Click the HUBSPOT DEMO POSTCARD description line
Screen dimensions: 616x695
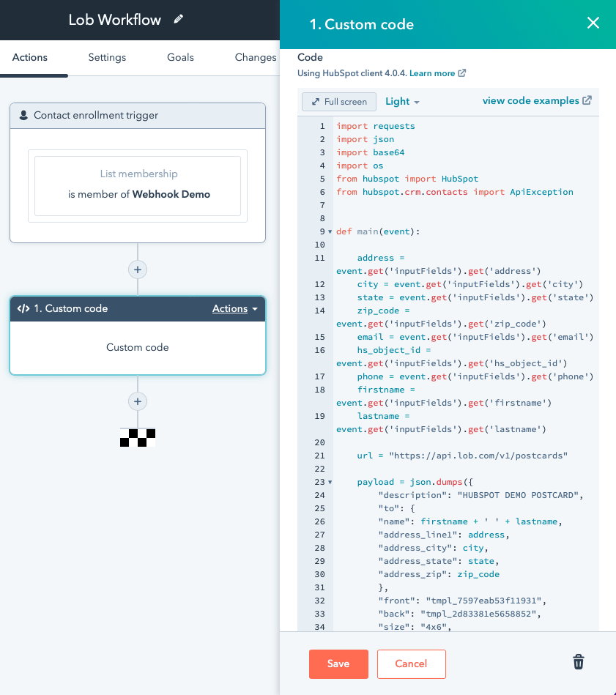click(x=480, y=495)
